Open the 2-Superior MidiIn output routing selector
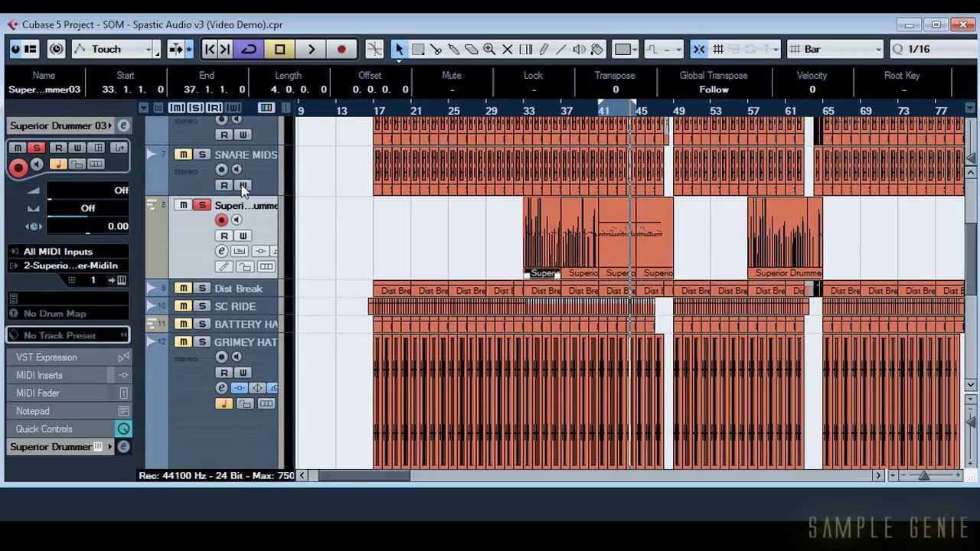The width and height of the screenshot is (980, 551). 69,266
